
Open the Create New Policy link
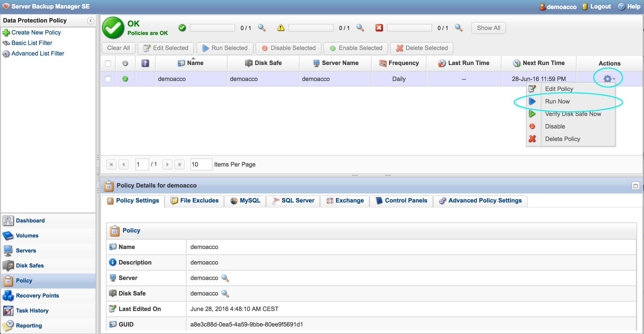click(x=36, y=32)
